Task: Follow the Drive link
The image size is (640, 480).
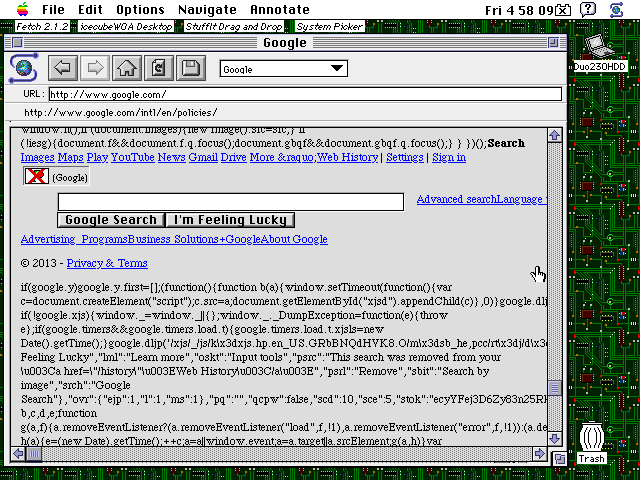Action: click(x=233, y=158)
